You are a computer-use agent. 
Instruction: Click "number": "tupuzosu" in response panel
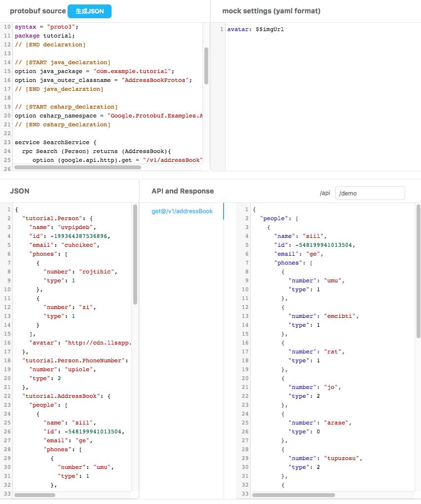tap(325, 459)
